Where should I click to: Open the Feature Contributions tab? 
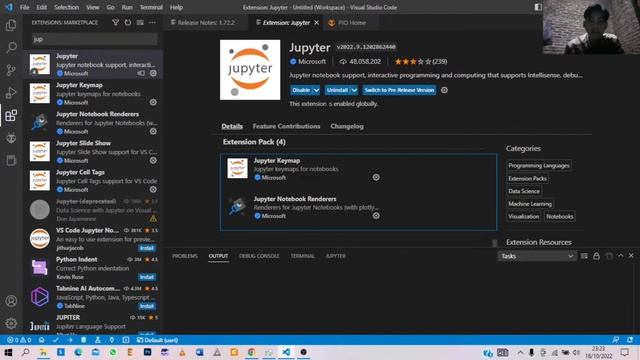[x=286, y=126]
